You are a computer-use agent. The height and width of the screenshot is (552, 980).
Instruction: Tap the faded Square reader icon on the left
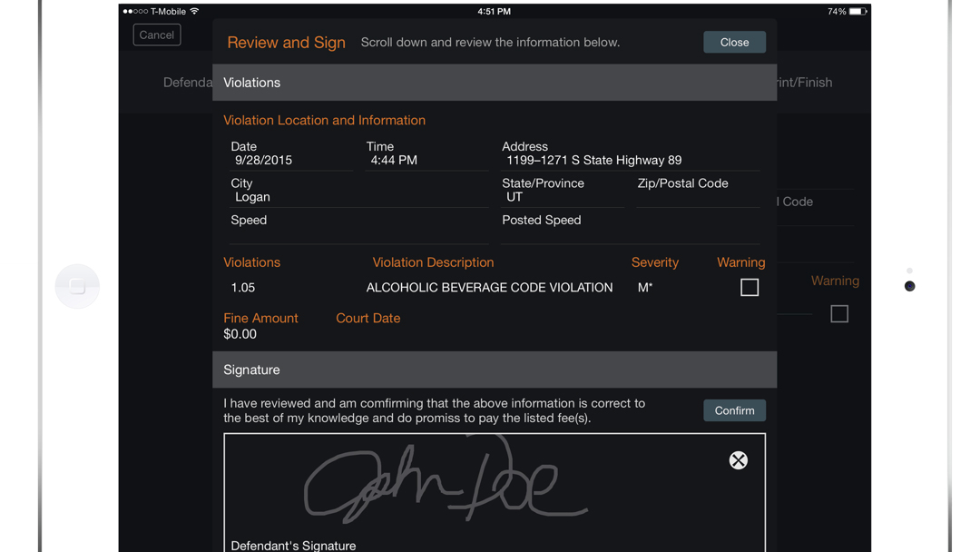tap(76, 286)
